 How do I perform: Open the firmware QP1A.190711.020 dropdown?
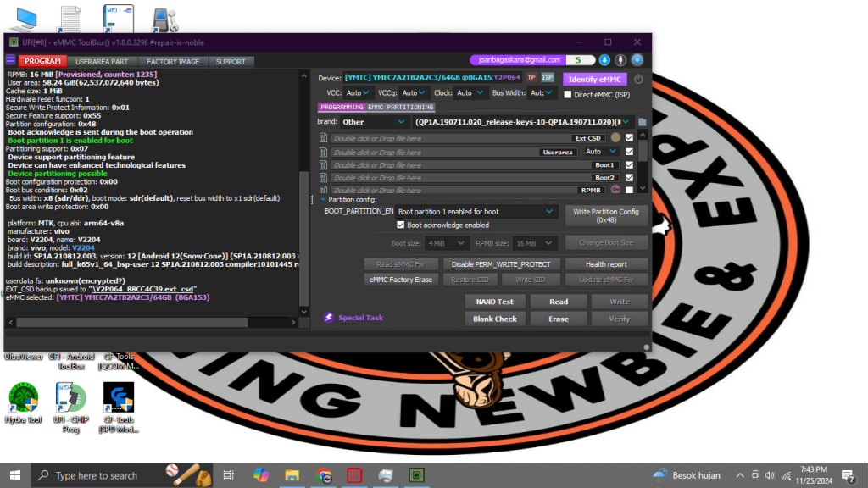click(x=522, y=122)
